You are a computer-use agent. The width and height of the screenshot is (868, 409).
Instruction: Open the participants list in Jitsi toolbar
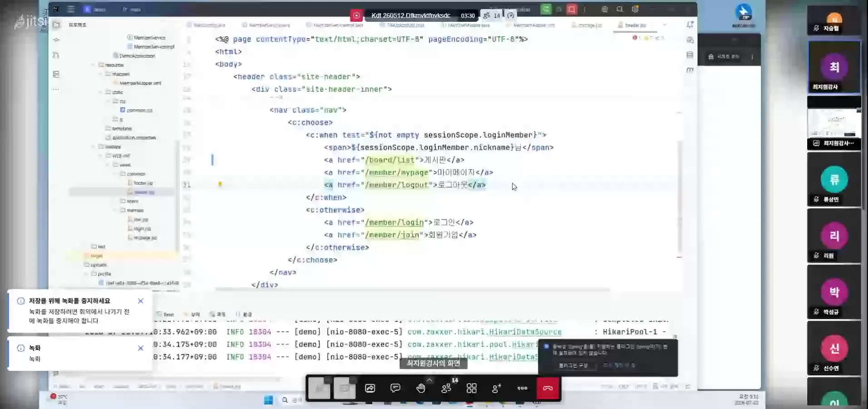click(x=446, y=388)
